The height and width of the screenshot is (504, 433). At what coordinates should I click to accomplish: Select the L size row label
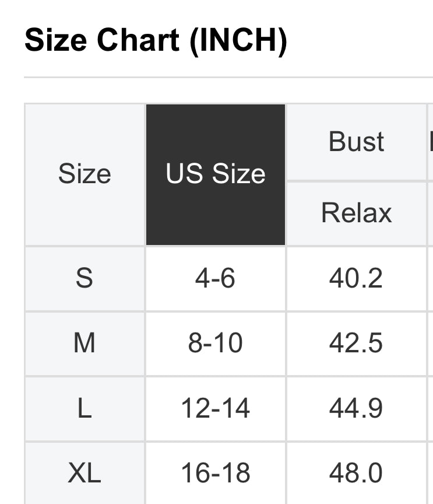point(85,408)
